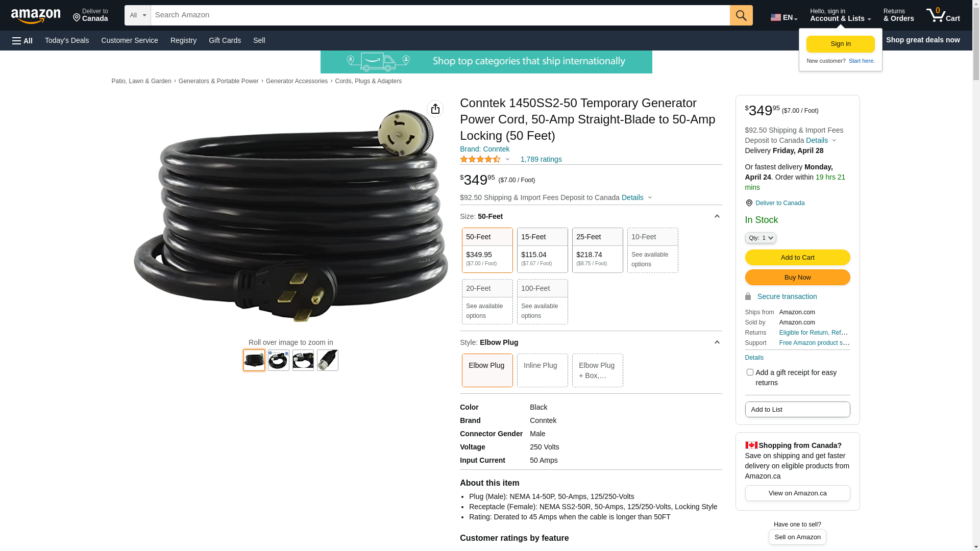Click in the Search Amazon field

(x=440, y=15)
